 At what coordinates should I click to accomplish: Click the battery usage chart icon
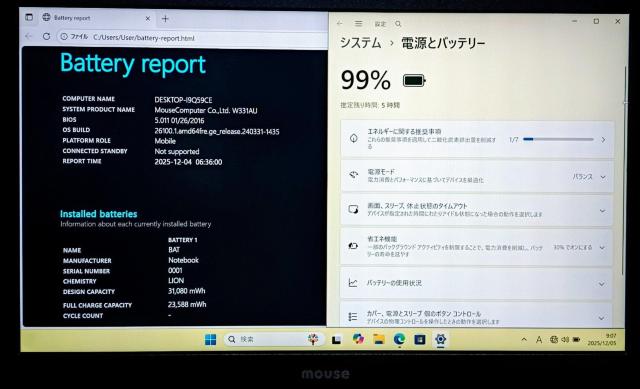click(353, 282)
